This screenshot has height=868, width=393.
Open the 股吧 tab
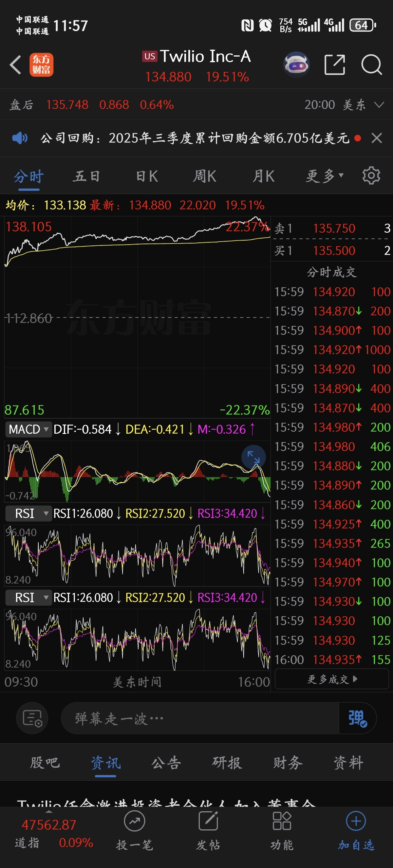coord(45,763)
